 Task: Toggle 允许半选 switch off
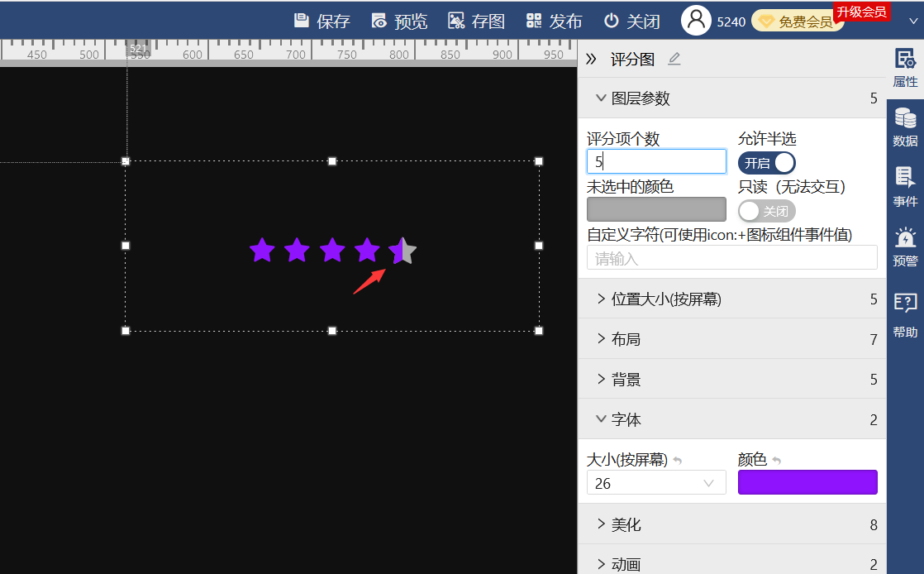pos(767,163)
